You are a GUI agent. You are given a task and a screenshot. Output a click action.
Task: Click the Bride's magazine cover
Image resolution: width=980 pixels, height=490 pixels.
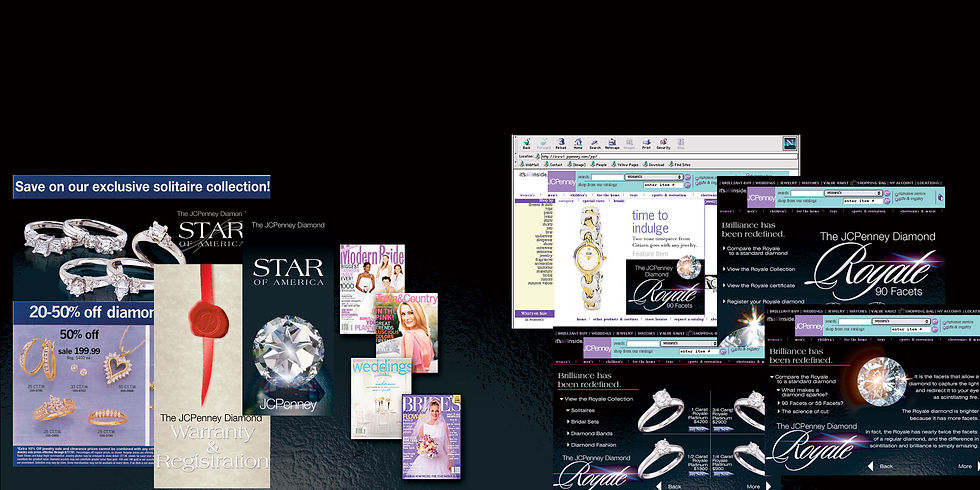pos(431,436)
